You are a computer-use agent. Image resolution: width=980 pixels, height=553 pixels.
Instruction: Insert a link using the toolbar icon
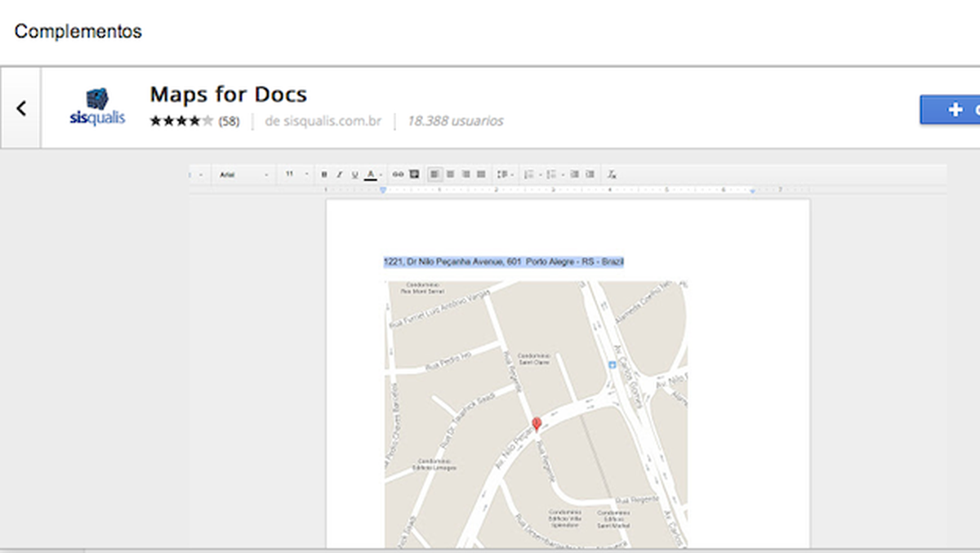pyautogui.click(x=399, y=174)
